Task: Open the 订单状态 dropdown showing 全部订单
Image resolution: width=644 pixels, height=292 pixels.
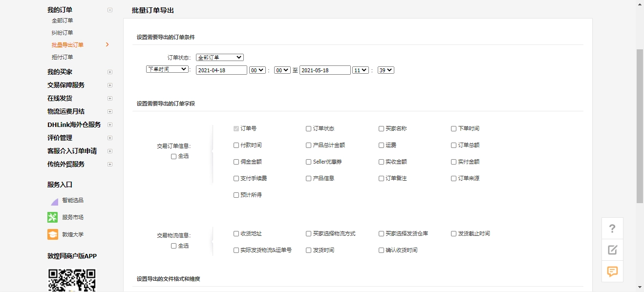Action: point(219,58)
